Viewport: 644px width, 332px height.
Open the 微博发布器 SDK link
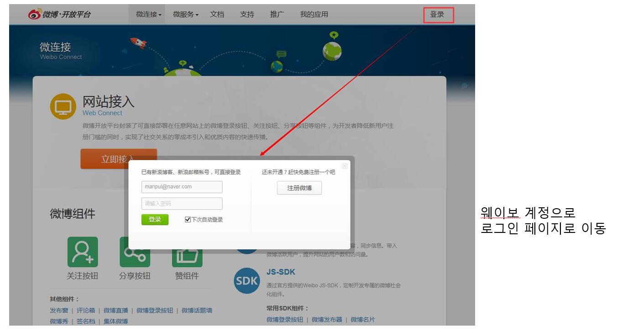(x=327, y=320)
